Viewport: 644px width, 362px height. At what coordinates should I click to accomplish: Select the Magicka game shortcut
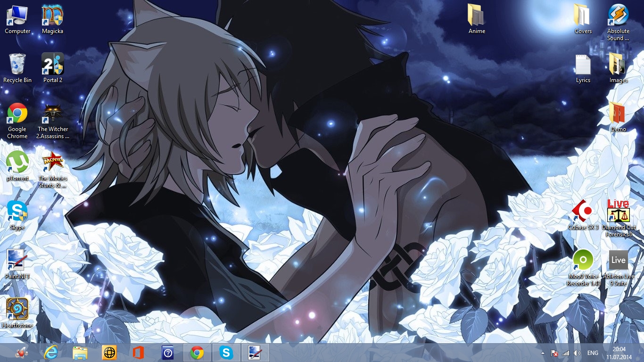coord(53,20)
